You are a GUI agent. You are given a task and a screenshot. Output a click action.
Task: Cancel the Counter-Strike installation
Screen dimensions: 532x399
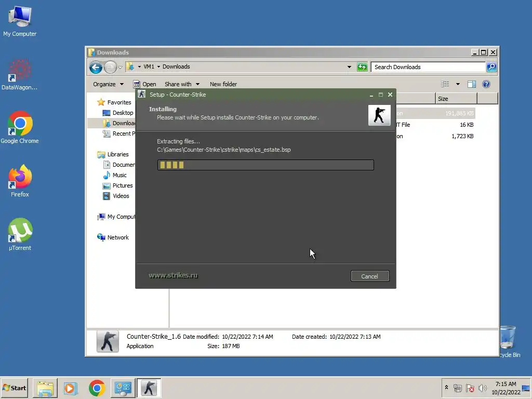click(370, 276)
